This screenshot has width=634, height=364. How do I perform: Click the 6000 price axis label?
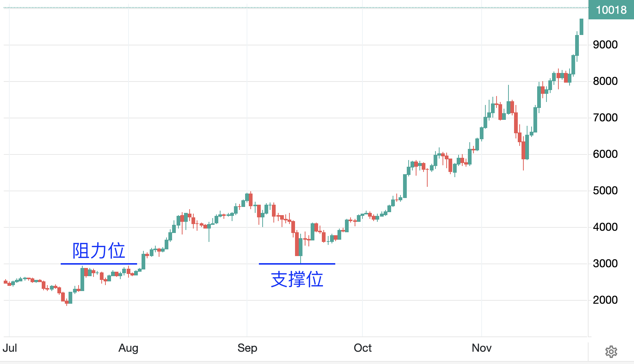(x=605, y=154)
